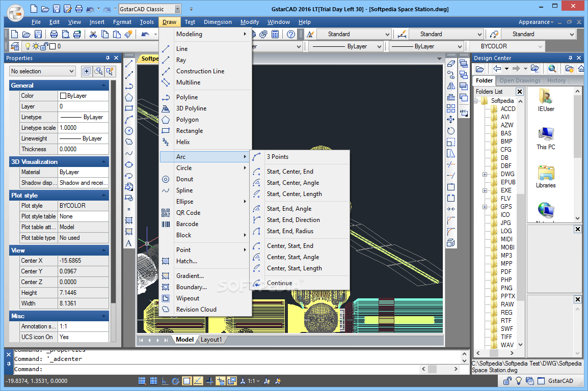Open the History tab in Design Center
Screen dimensions: 588x391
[556, 80]
